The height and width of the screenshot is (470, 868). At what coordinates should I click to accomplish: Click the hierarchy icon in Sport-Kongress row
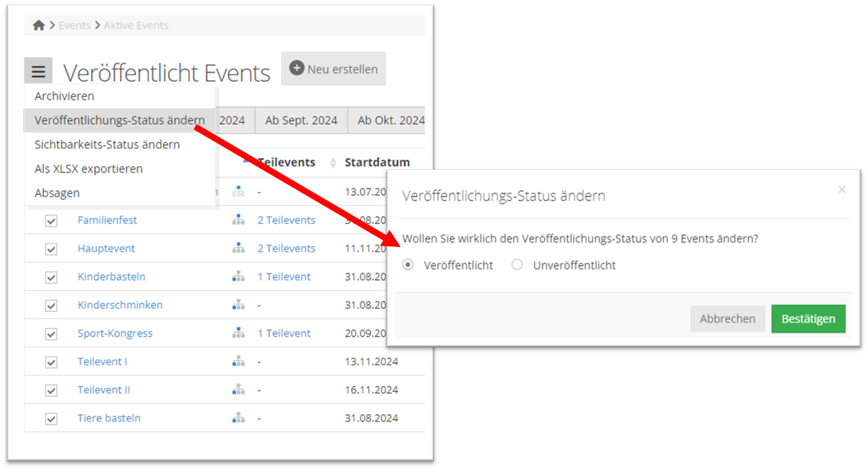[x=238, y=333]
